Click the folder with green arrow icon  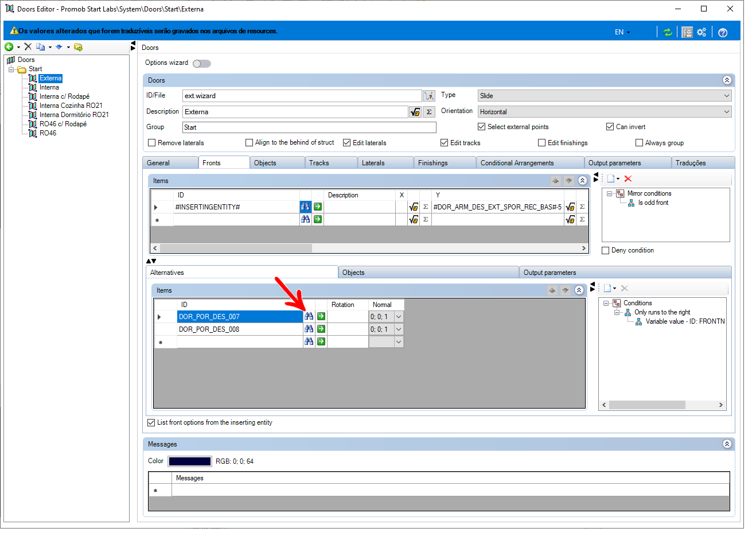coord(78,47)
